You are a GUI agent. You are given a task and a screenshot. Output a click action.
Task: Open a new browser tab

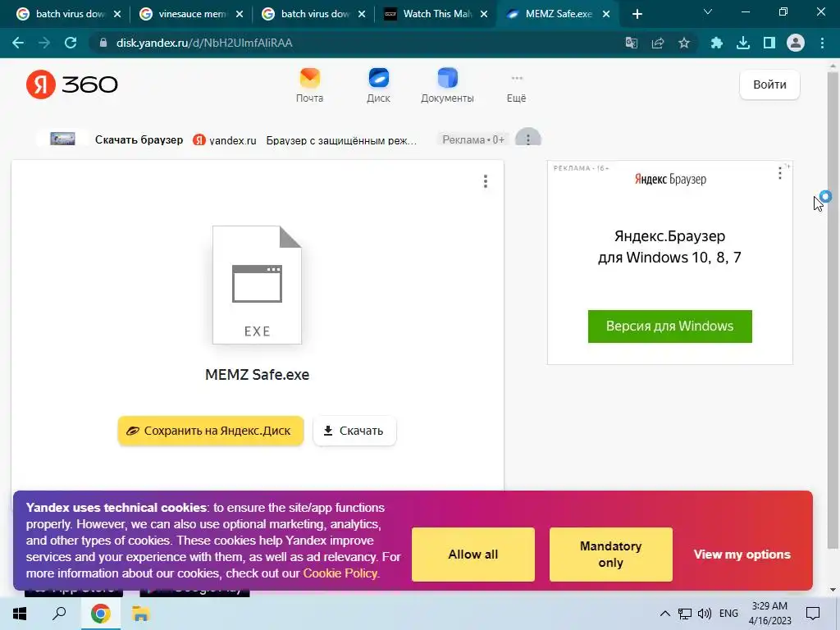(637, 14)
